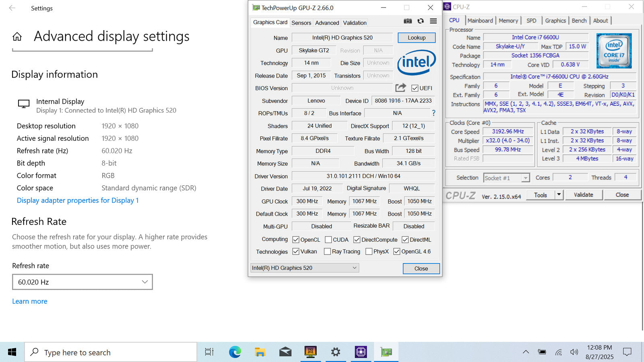Toggle the CUDA checkbox

(x=328, y=240)
